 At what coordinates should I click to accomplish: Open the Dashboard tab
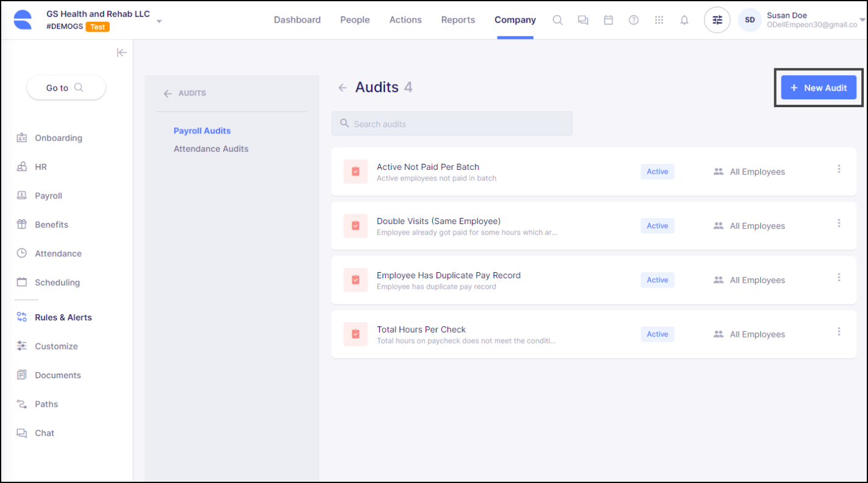(x=297, y=20)
